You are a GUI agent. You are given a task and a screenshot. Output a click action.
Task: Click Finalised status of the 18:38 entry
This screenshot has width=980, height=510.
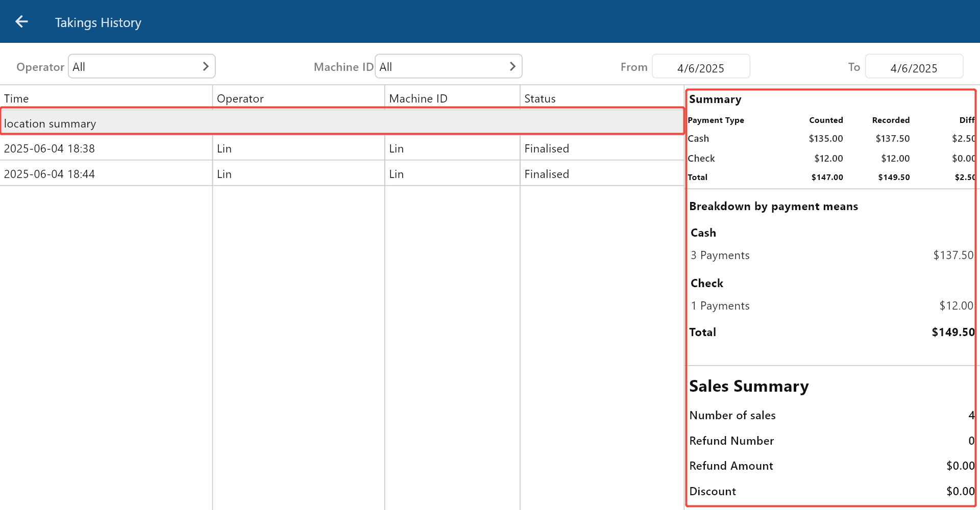pyautogui.click(x=546, y=148)
